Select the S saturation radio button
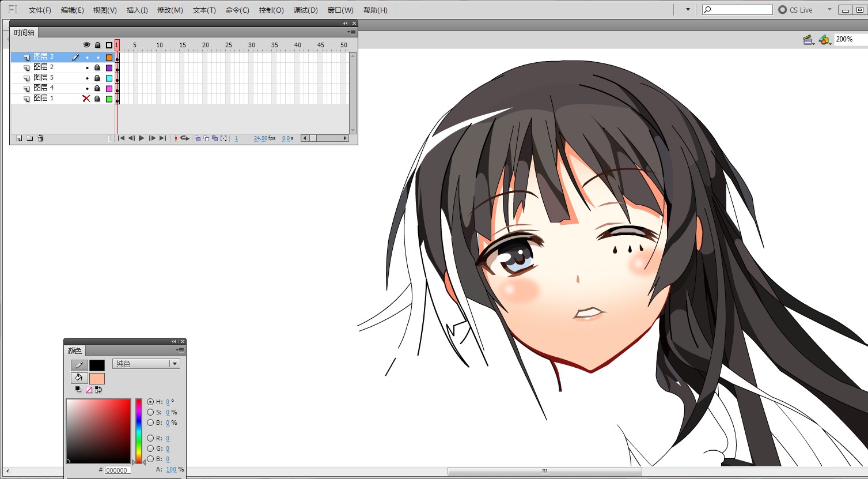 [150, 412]
